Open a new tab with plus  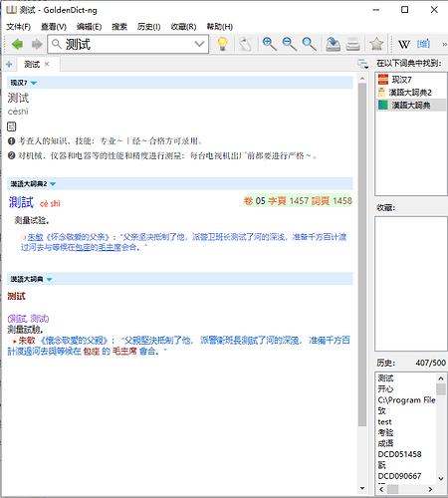(x=9, y=64)
